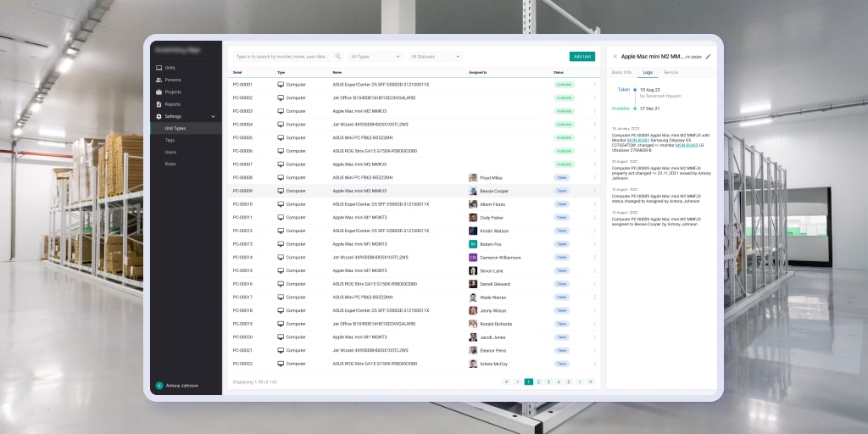
Task: Click the magnifier icon in the search field
Action: click(x=338, y=57)
